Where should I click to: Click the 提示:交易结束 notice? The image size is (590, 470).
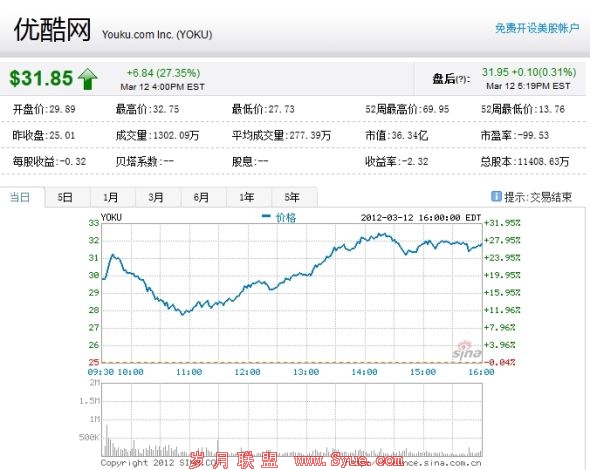tap(538, 197)
